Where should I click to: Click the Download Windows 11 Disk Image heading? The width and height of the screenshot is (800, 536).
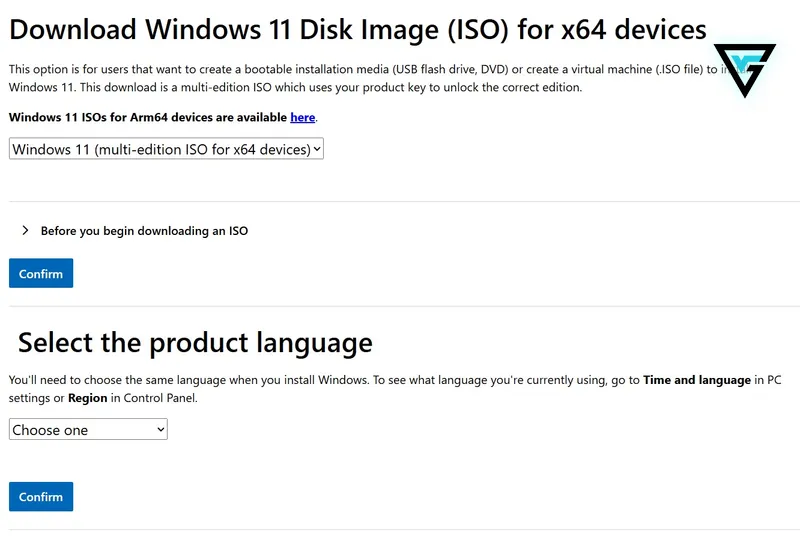(358, 30)
